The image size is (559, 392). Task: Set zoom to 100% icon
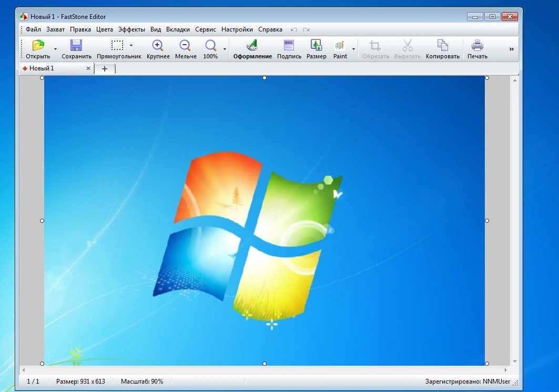tap(211, 46)
